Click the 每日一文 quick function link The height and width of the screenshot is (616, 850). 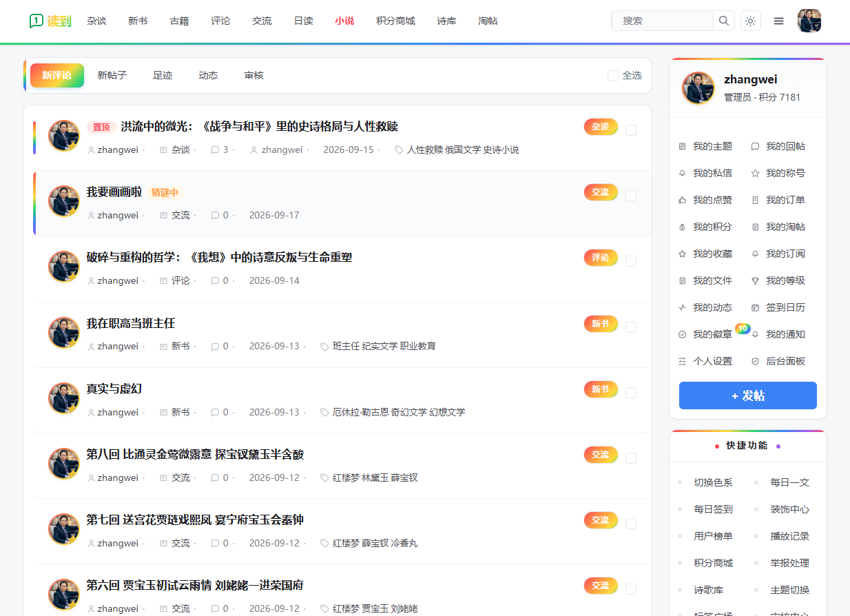click(x=790, y=483)
